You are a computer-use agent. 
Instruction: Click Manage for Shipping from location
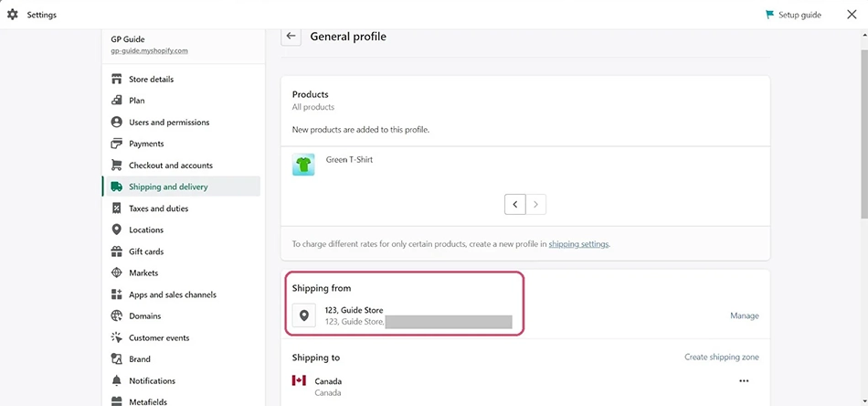coord(744,316)
